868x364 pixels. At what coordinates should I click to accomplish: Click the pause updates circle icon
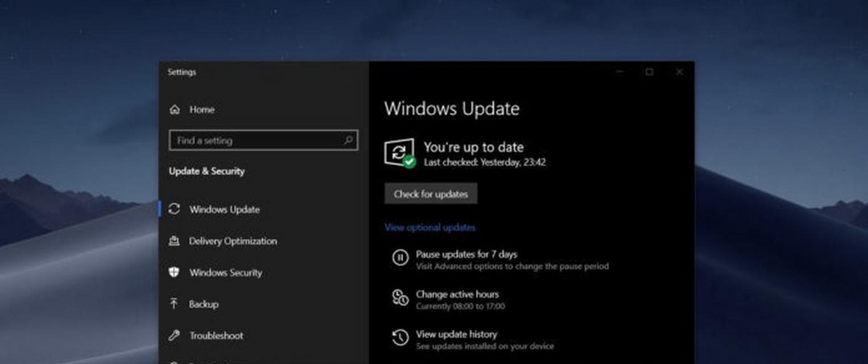(x=400, y=258)
